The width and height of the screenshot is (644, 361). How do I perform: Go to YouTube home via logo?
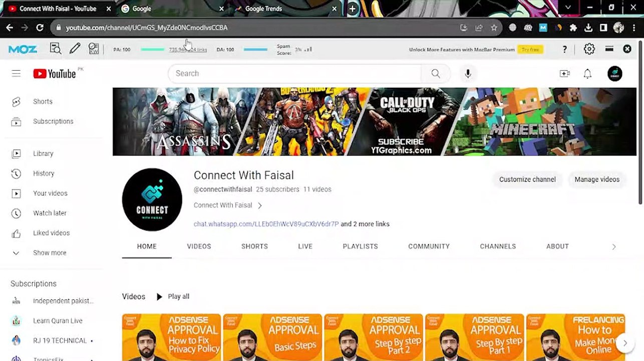[55, 74]
